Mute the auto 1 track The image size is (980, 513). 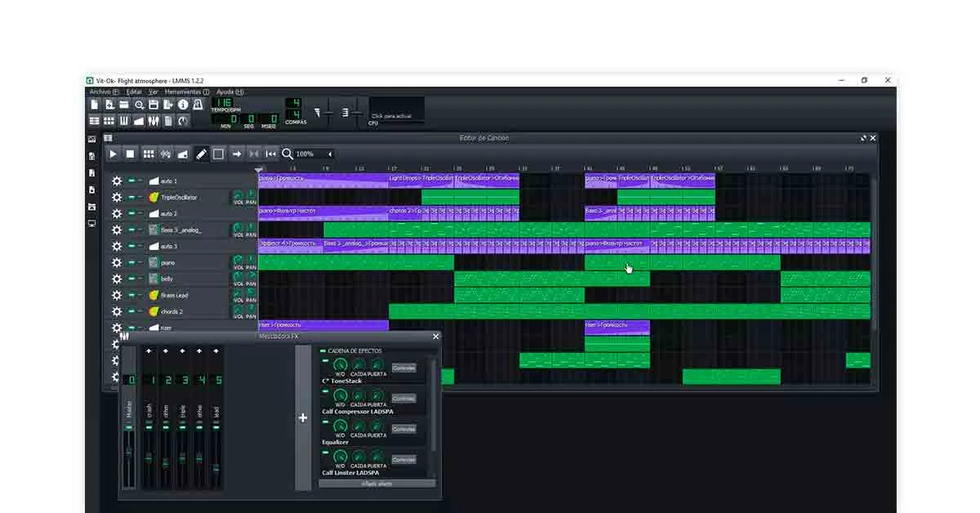click(x=131, y=180)
